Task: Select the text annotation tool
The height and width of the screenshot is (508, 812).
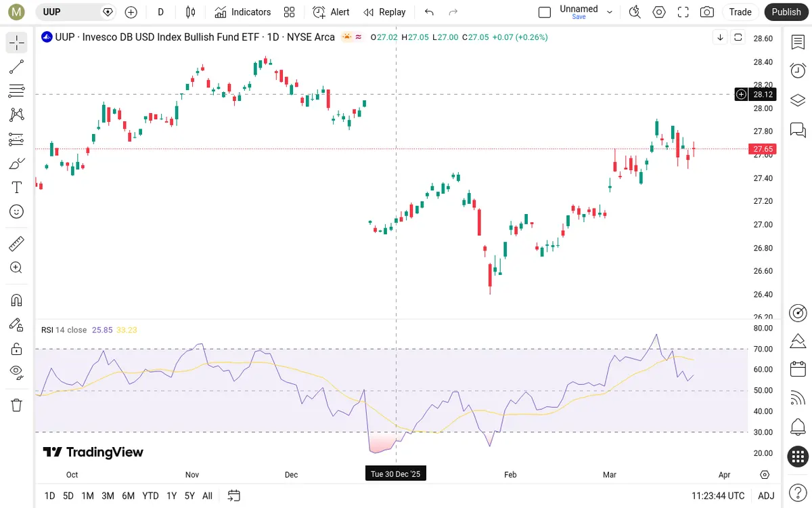Action: click(x=17, y=188)
